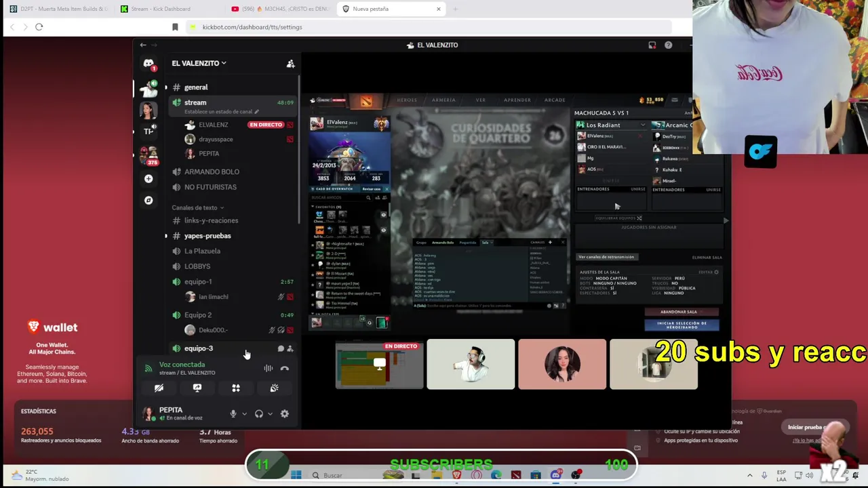Click ELVALENZ user in stream channel
This screenshot has width=868, height=488.
(x=213, y=125)
